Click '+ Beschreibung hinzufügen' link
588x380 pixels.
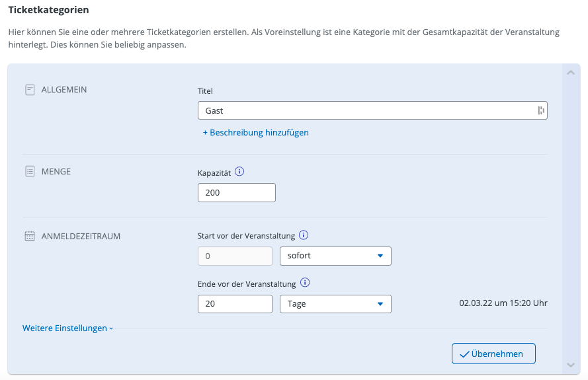pyautogui.click(x=255, y=132)
